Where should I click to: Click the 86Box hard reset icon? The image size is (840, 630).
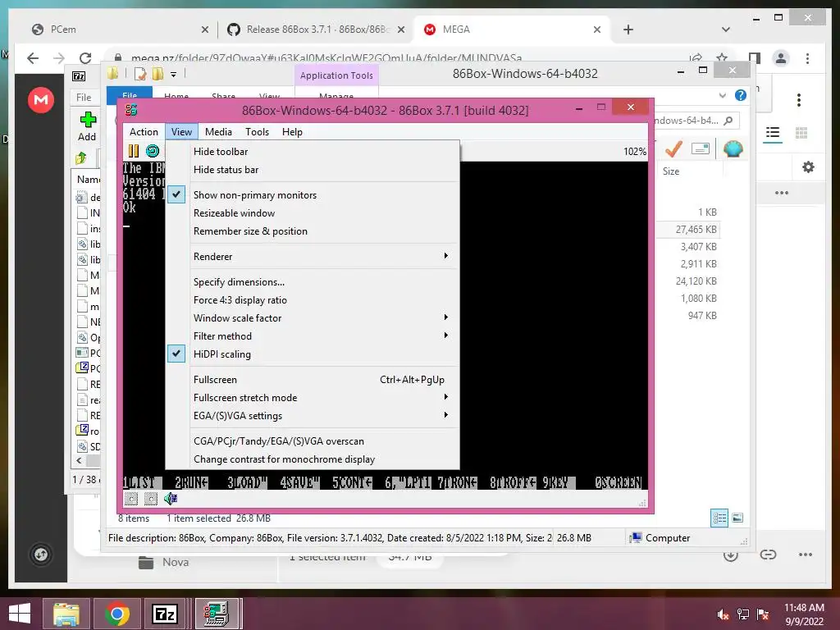coord(153,151)
